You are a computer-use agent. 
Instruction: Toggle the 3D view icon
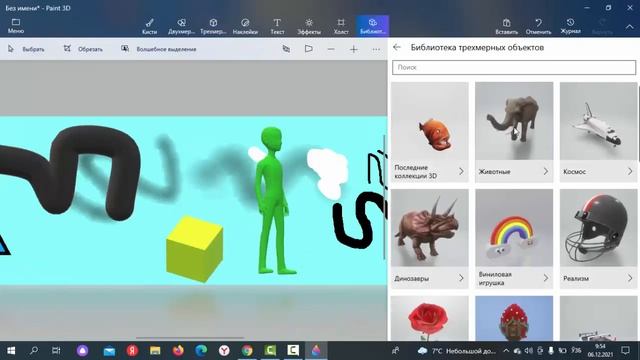(x=286, y=49)
